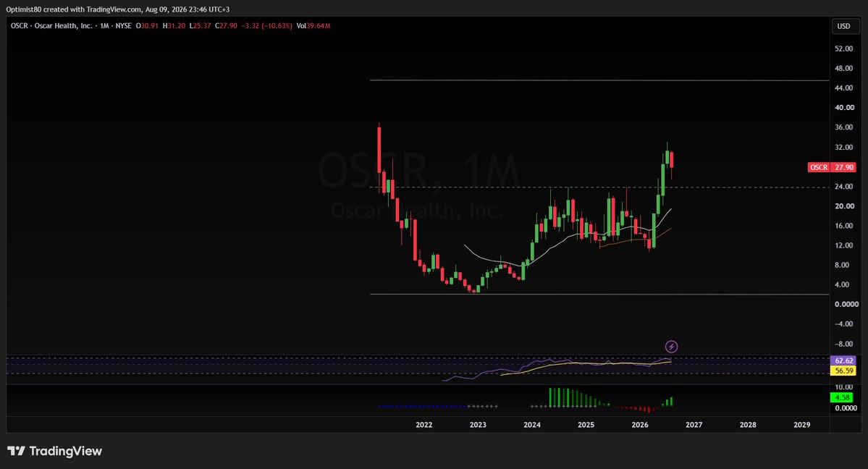Click the 12.00 price scale label
This screenshot has height=469, width=868.
pyautogui.click(x=843, y=245)
